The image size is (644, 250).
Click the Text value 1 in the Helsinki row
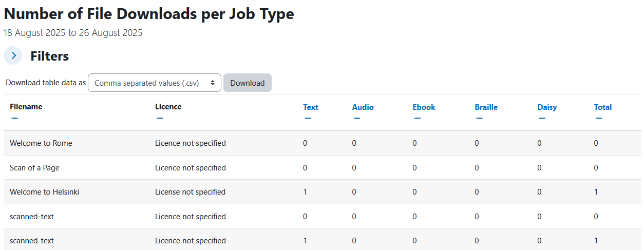click(305, 192)
